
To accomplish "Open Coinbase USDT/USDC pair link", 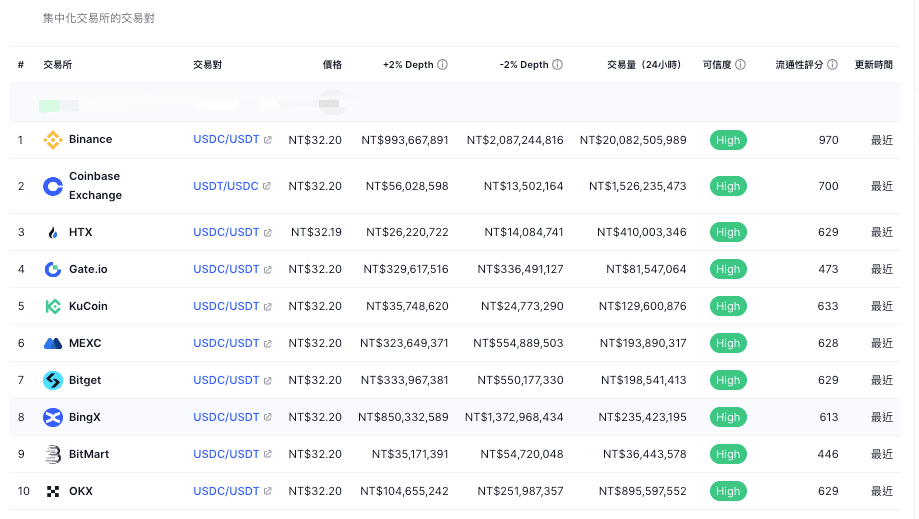I will click(x=226, y=186).
